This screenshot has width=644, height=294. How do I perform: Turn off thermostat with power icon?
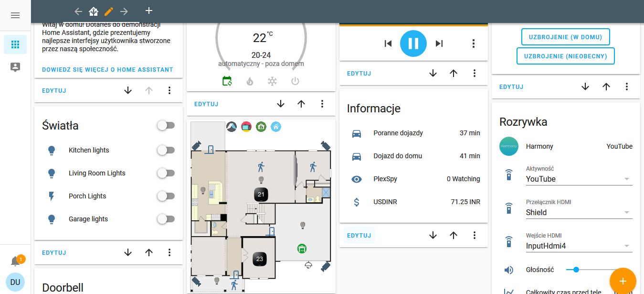pos(295,81)
